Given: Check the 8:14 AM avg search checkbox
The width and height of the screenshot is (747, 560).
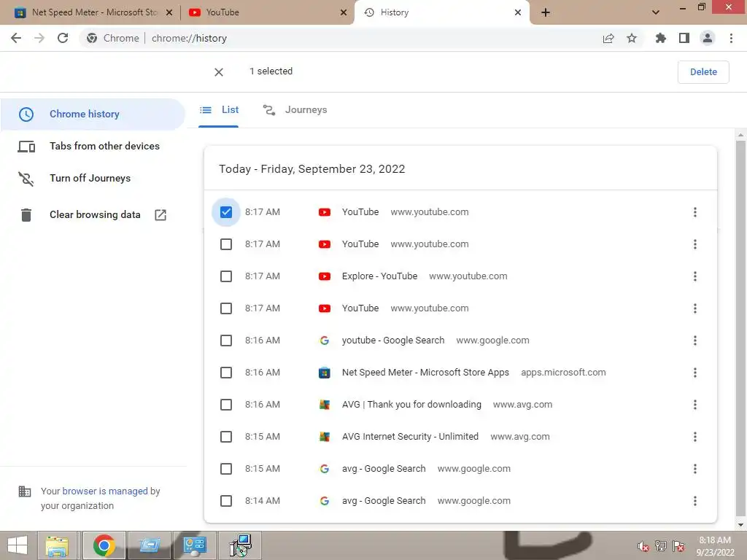Looking at the screenshot, I should (x=226, y=501).
